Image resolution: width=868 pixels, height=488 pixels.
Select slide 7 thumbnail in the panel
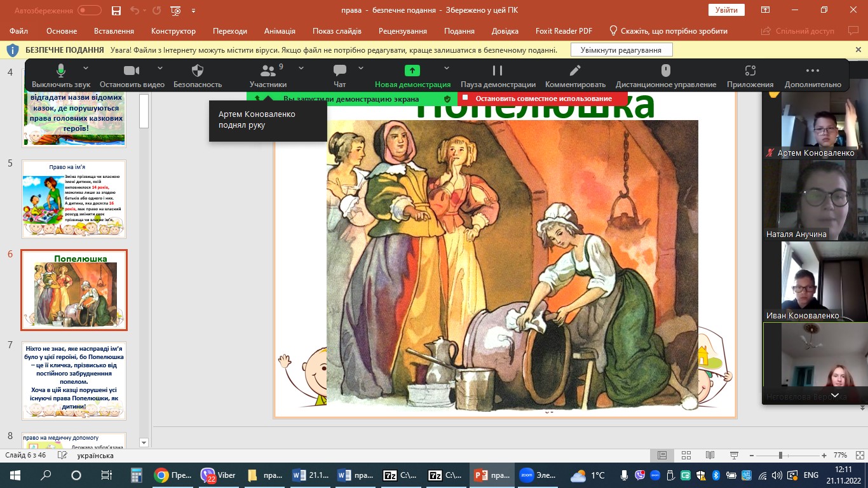coord(74,381)
